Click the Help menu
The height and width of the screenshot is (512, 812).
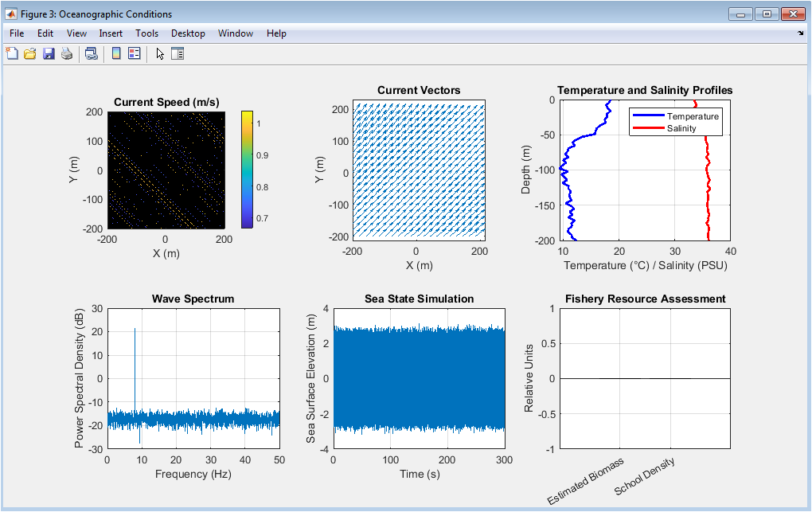click(x=276, y=33)
